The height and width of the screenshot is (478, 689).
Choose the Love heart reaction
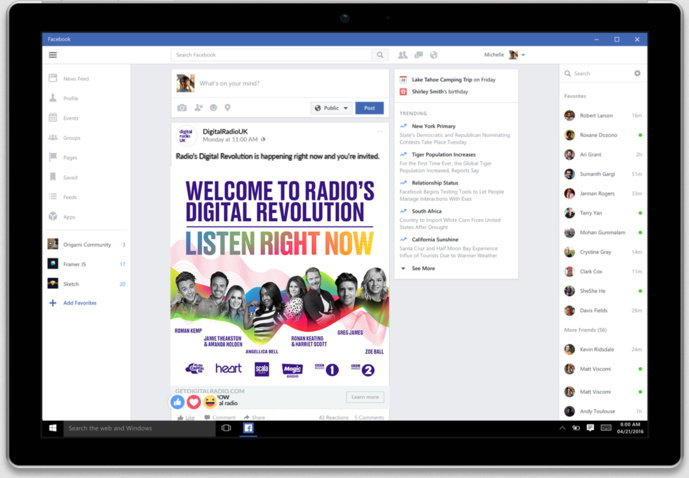pos(194,402)
